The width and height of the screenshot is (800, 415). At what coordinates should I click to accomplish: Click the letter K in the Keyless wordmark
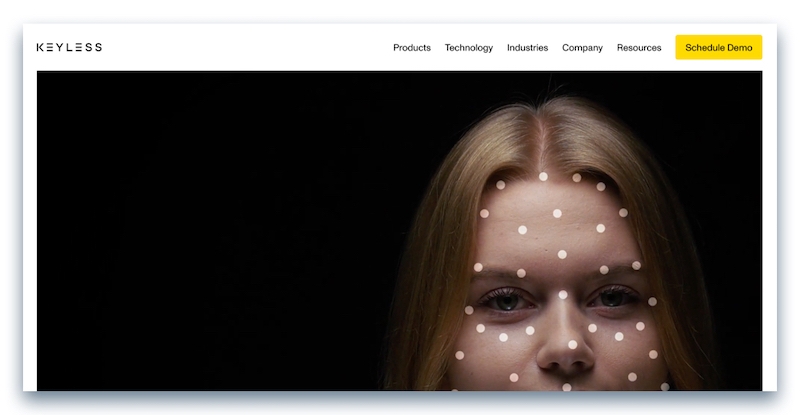click(40, 47)
